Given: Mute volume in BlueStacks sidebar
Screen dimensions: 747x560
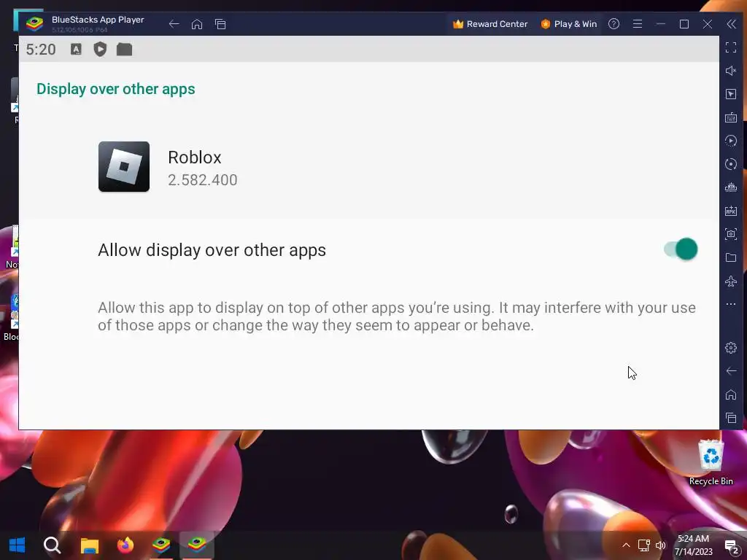Looking at the screenshot, I should 731,71.
